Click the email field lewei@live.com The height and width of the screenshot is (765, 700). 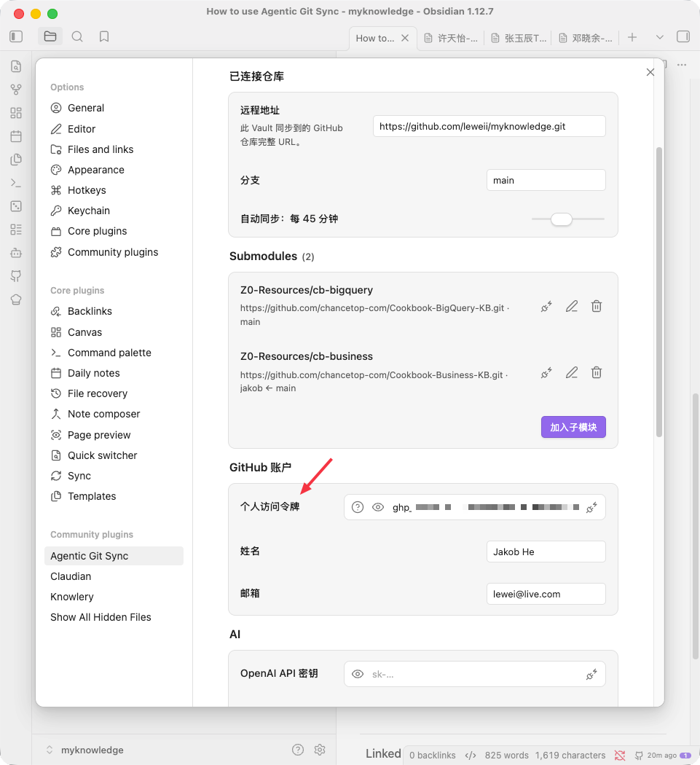click(x=546, y=595)
